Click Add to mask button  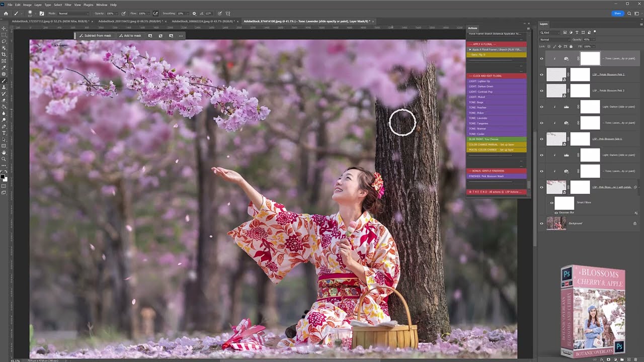(x=130, y=36)
